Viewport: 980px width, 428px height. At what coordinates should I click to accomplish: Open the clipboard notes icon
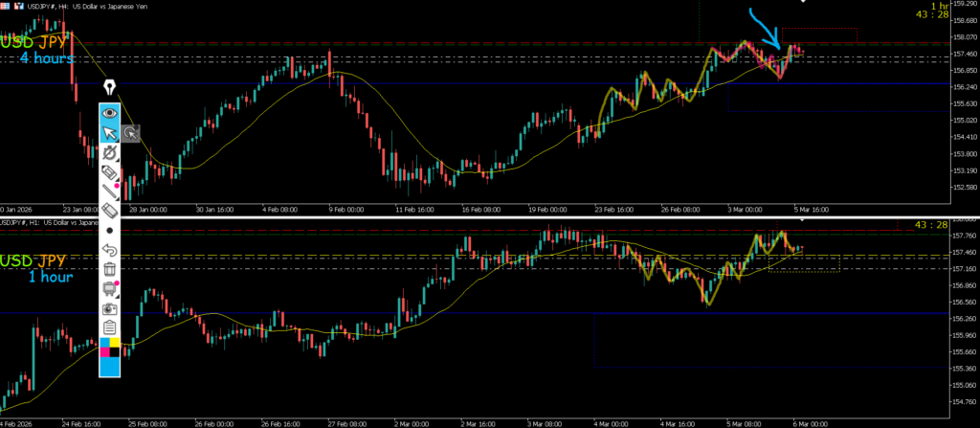click(110, 327)
